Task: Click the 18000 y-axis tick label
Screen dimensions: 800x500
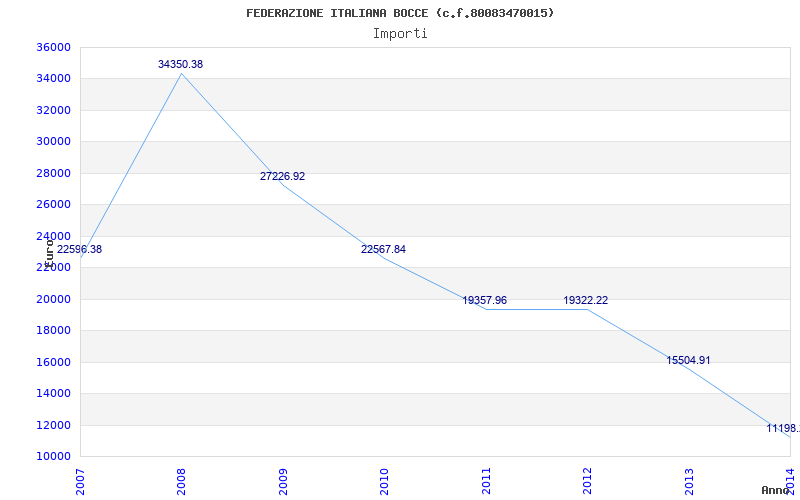Action: (53, 330)
